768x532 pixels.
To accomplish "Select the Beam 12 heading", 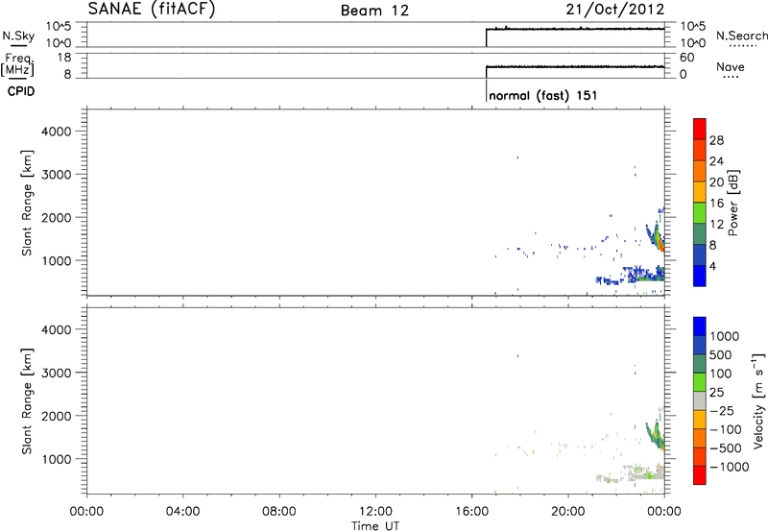I will point(374,11).
